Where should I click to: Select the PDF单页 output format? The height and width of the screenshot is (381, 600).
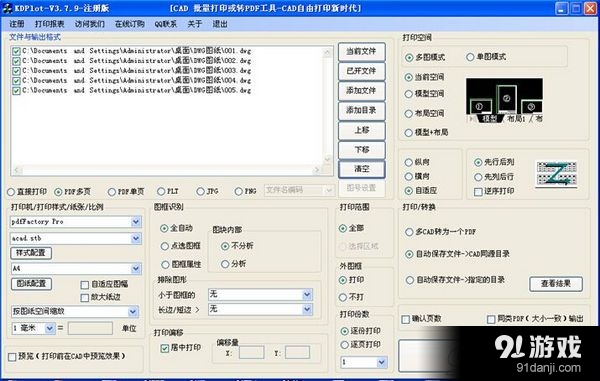126,192
